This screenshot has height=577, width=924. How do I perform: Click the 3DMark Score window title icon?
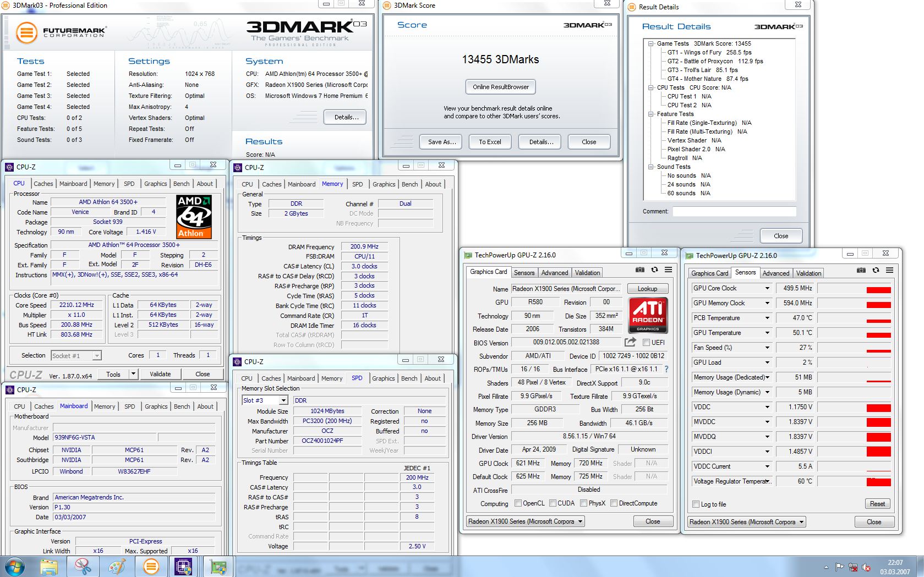386,6
